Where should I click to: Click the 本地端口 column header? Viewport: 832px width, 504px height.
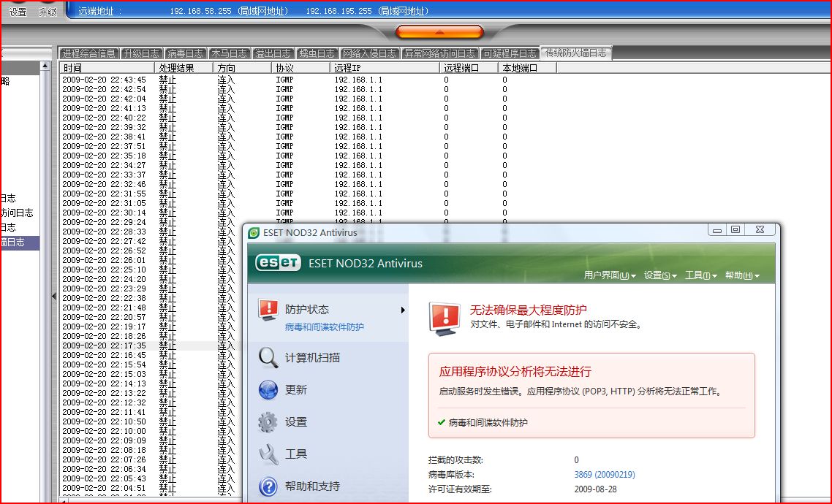(x=527, y=68)
